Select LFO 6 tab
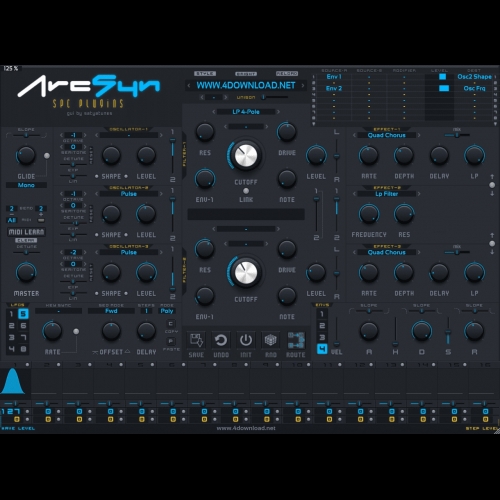The image size is (500, 500). (23, 326)
